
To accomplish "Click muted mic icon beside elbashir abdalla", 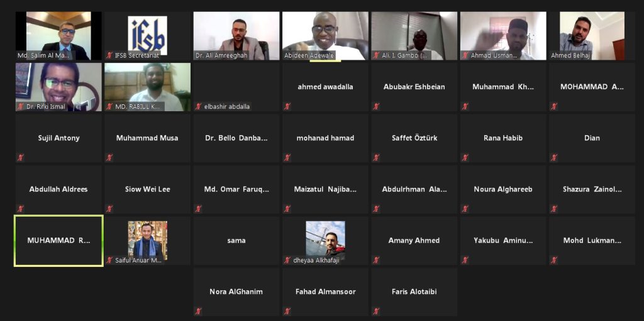I will click(198, 106).
